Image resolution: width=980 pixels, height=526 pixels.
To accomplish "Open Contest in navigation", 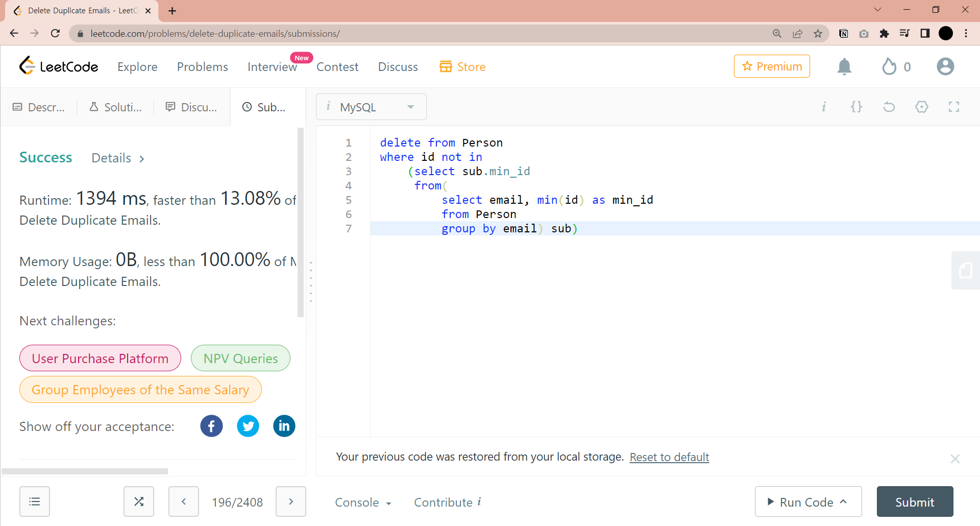I will (x=337, y=67).
